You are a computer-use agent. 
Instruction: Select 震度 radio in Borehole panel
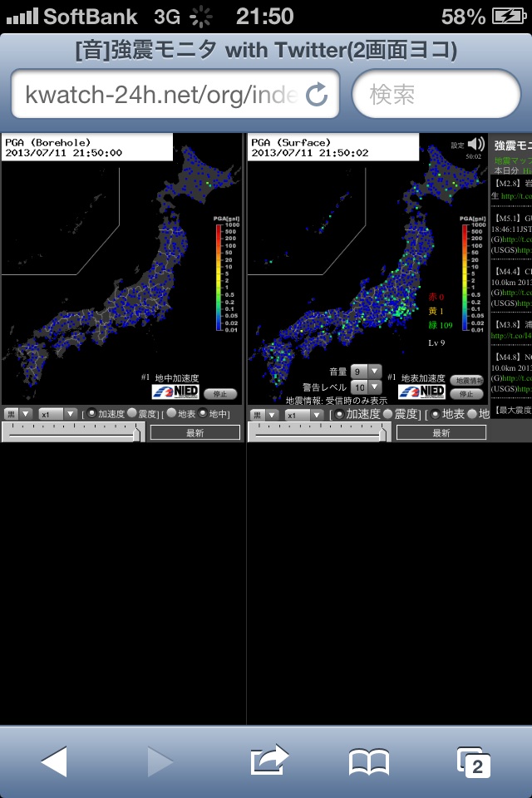pyautogui.click(x=132, y=413)
